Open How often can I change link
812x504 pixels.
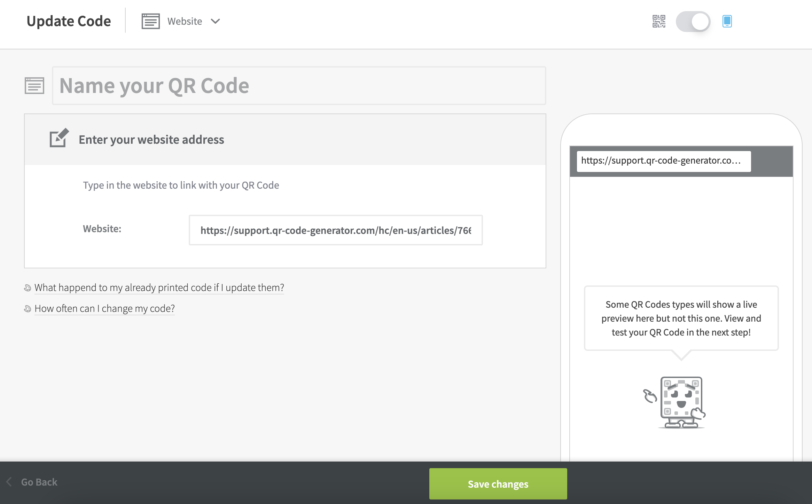click(104, 308)
